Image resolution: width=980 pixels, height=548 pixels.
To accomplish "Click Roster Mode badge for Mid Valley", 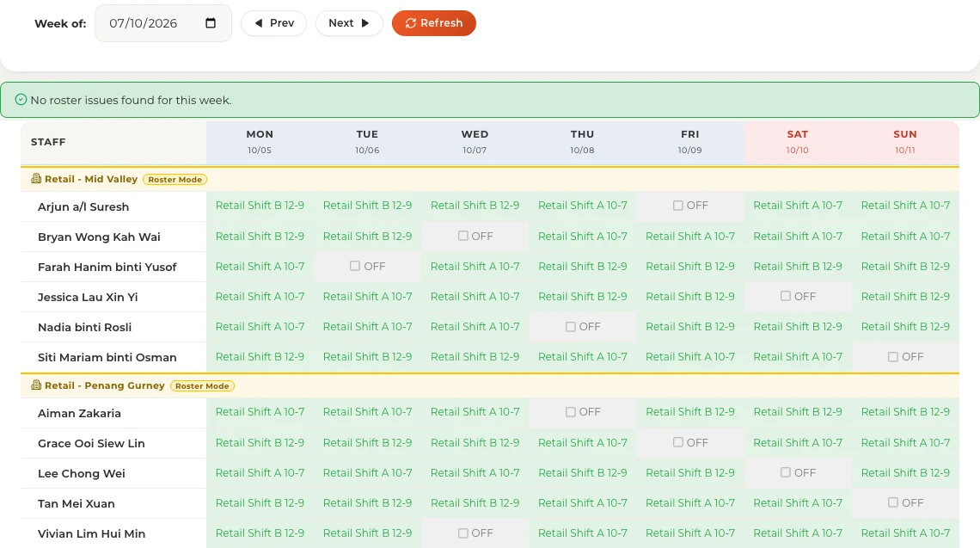I will click(175, 180).
